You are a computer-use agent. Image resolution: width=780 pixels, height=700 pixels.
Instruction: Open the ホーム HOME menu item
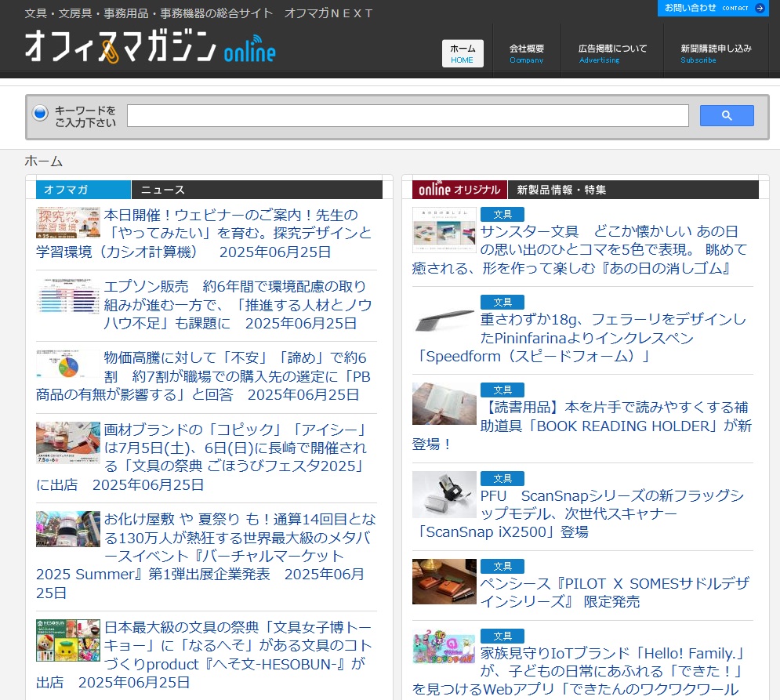[463, 54]
